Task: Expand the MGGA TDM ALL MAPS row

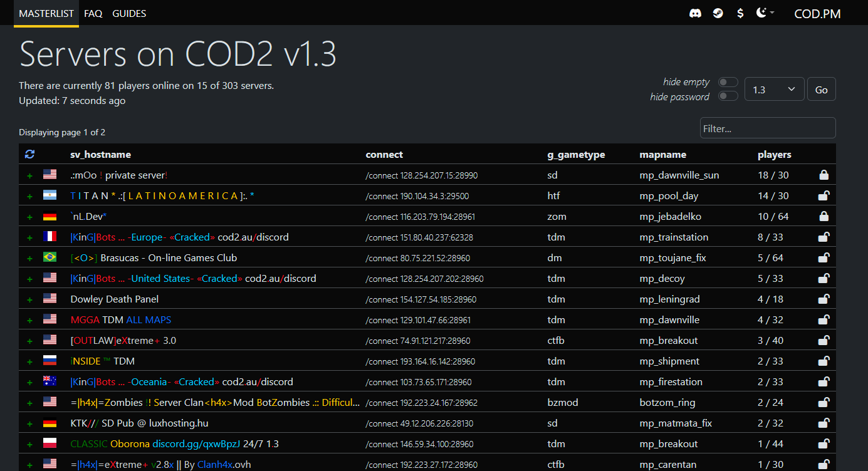Action: 29,321
